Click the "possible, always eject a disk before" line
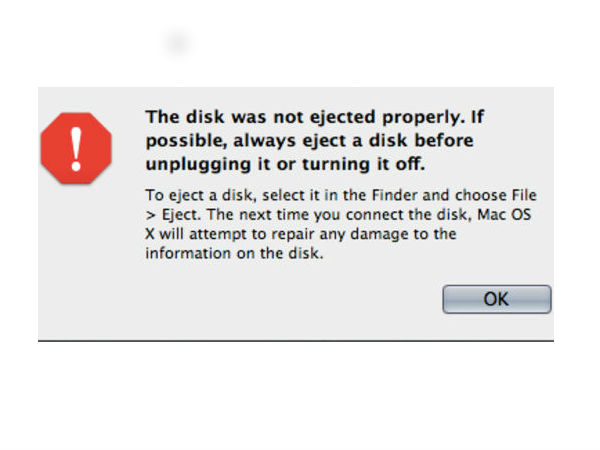The image size is (600, 450). click(310, 140)
